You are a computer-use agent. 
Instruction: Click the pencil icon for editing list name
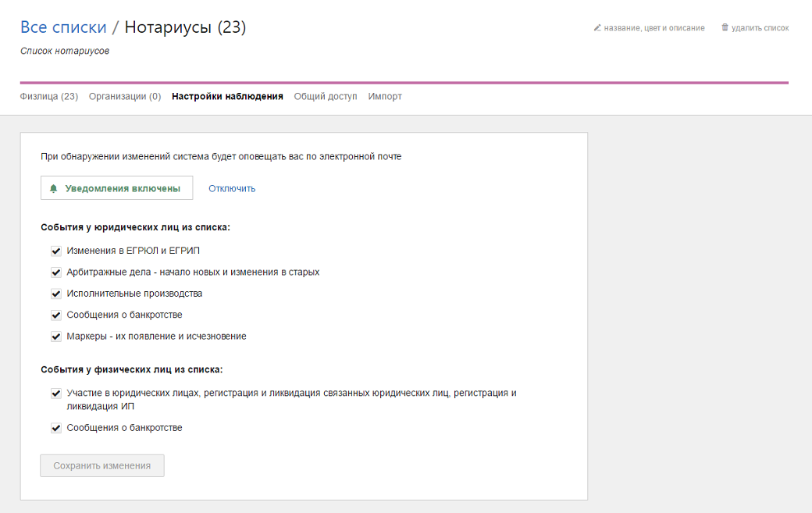(597, 28)
